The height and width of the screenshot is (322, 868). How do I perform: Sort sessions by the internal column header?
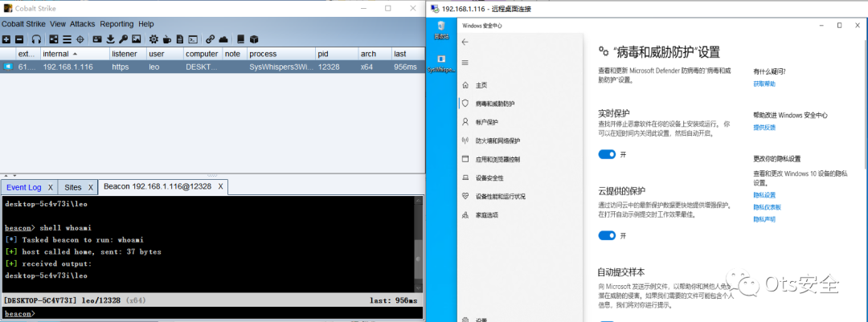pyautogui.click(x=75, y=54)
